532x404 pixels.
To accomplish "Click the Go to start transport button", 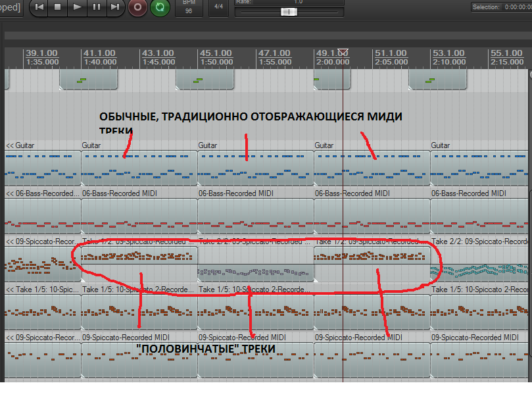I will (39, 7).
